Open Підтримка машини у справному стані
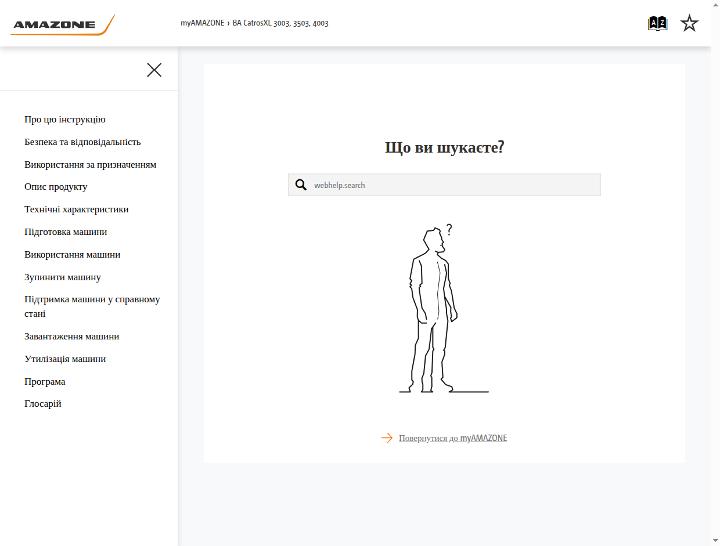 pyautogui.click(x=92, y=306)
